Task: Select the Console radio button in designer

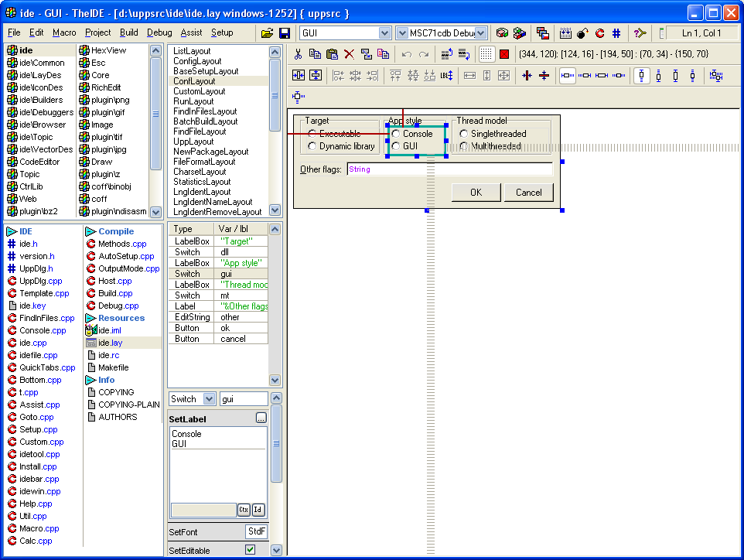Action: point(396,134)
